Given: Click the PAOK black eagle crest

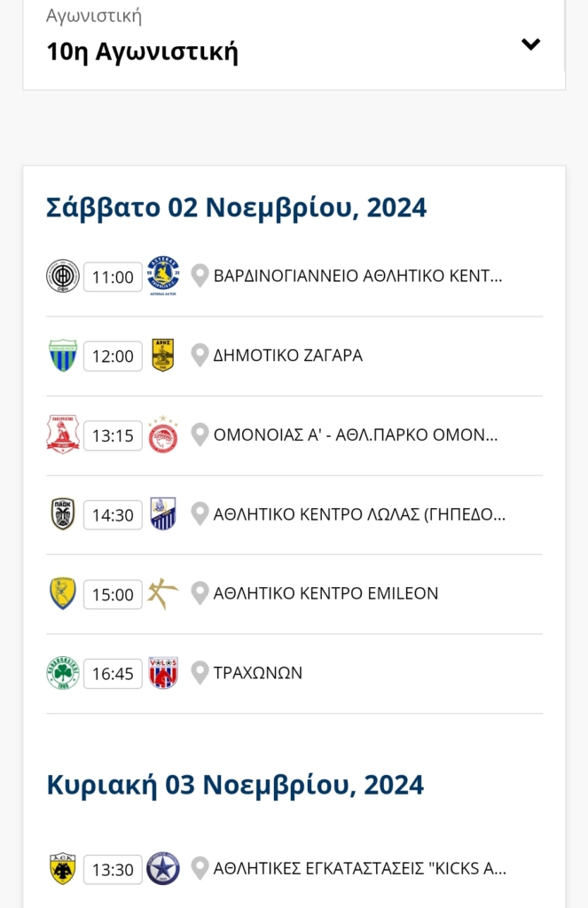Looking at the screenshot, I should coord(63,513).
